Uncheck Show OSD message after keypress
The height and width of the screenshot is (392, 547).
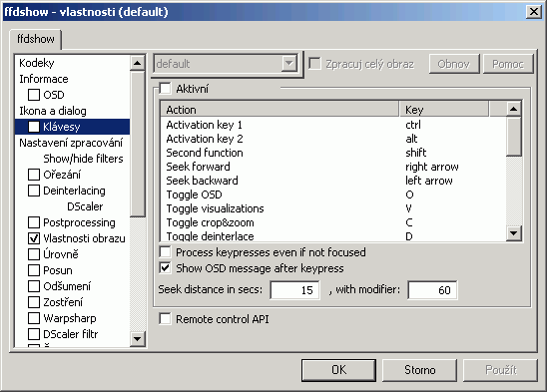[x=166, y=268]
